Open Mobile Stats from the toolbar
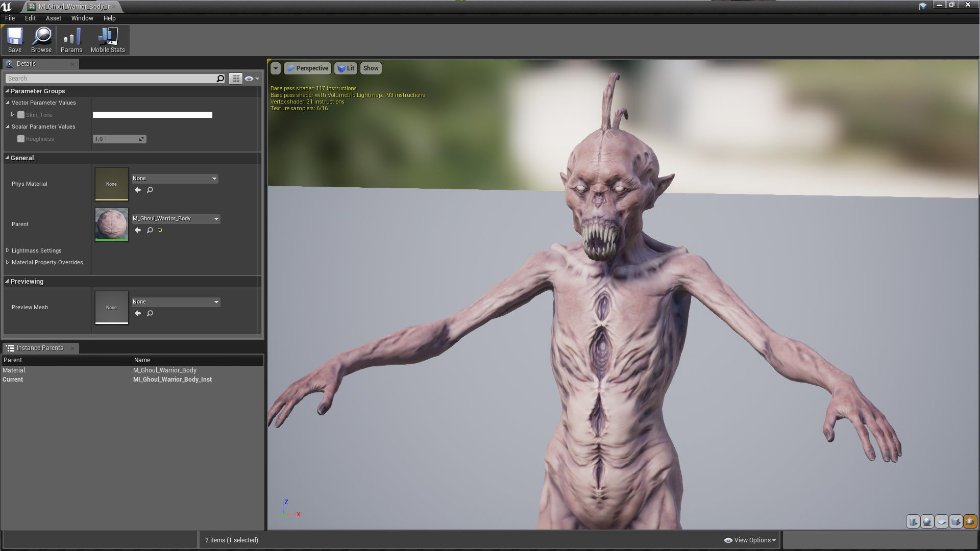980x551 pixels. [107, 39]
